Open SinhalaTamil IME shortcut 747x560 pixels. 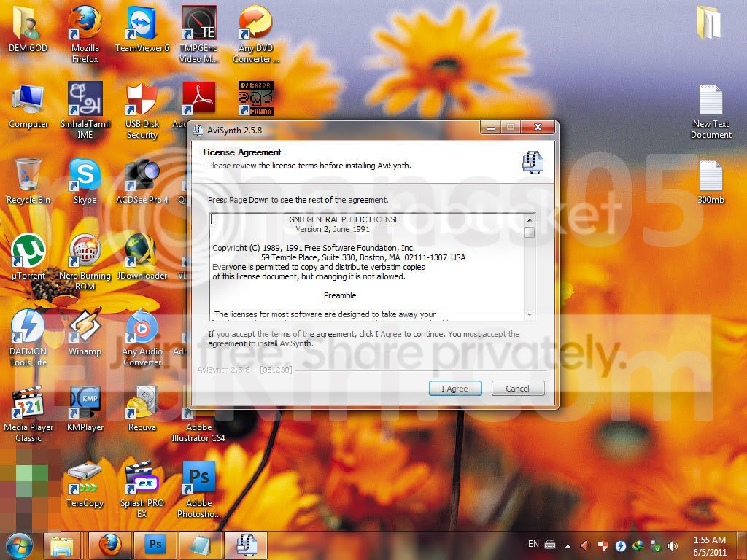pos(85,109)
